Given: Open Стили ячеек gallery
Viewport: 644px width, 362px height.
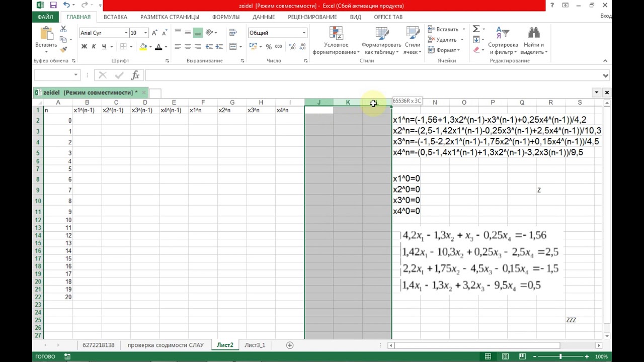Looking at the screenshot, I should point(412,40).
